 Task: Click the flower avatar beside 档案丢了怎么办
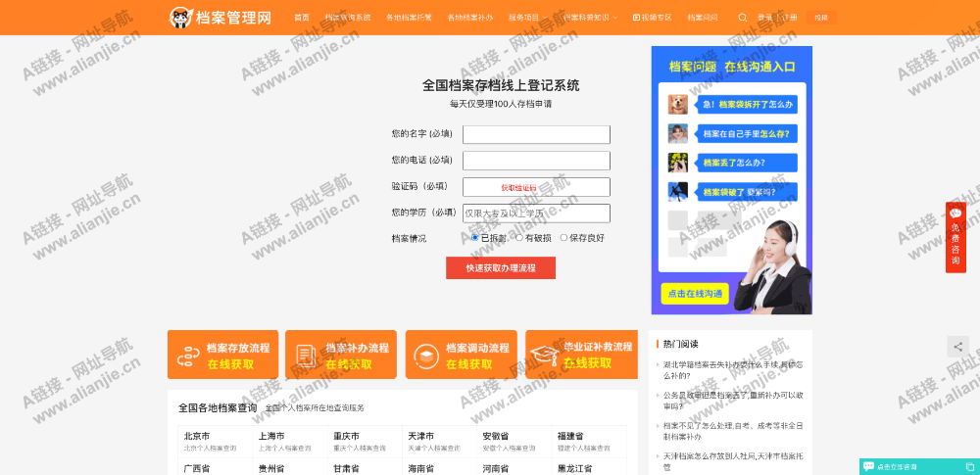tap(677, 163)
